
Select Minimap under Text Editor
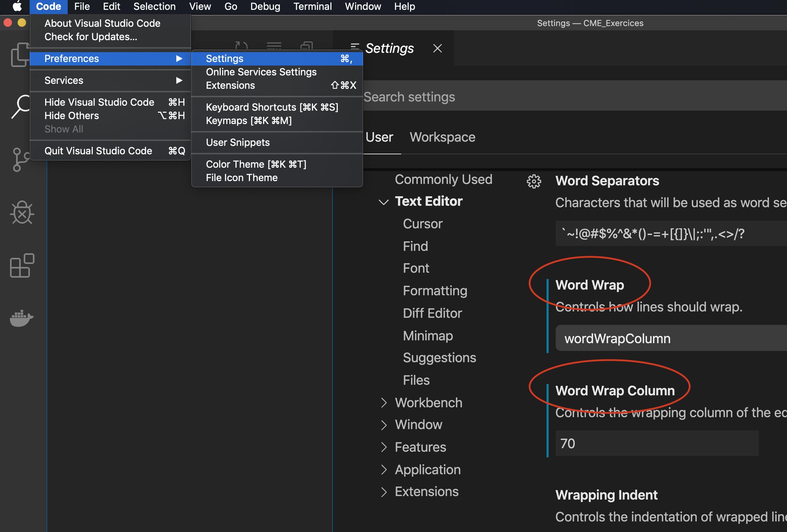coord(428,335)
